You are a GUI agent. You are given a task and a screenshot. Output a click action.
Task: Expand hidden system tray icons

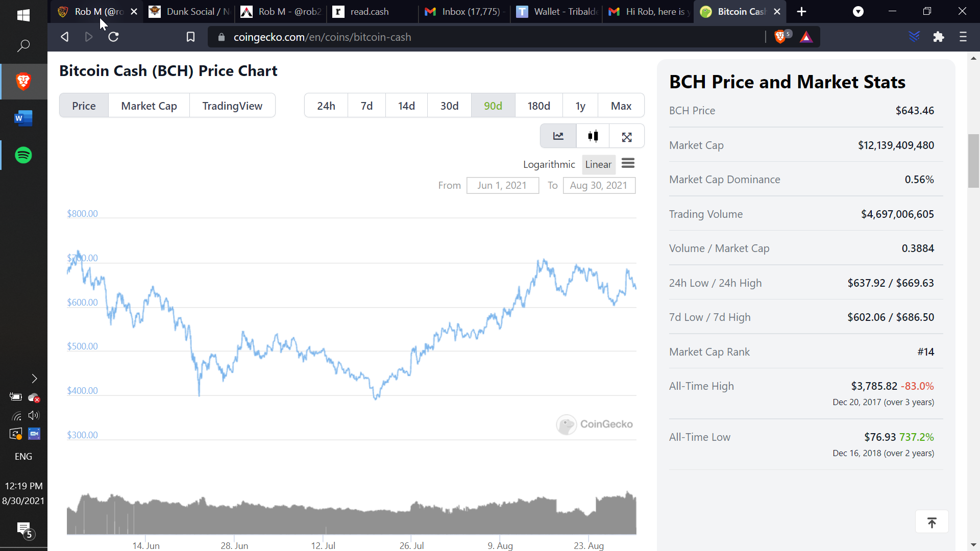pyautogui.click(x=34, y=379)
